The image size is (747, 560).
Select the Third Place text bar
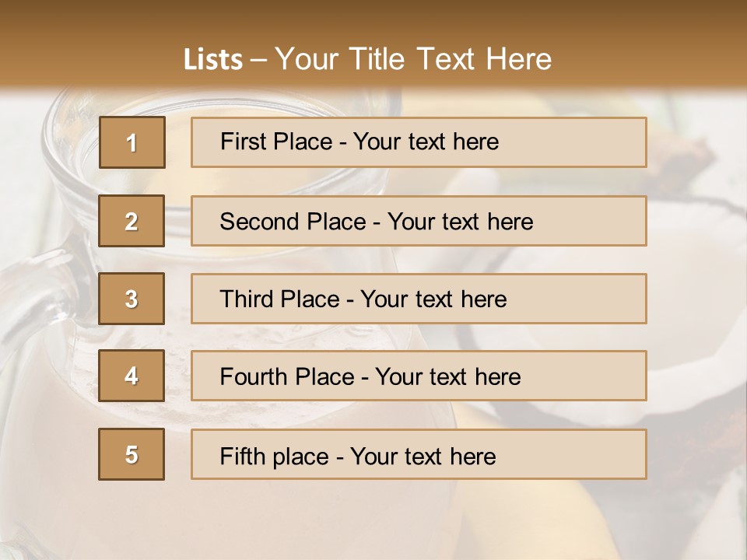coord(419,299)
